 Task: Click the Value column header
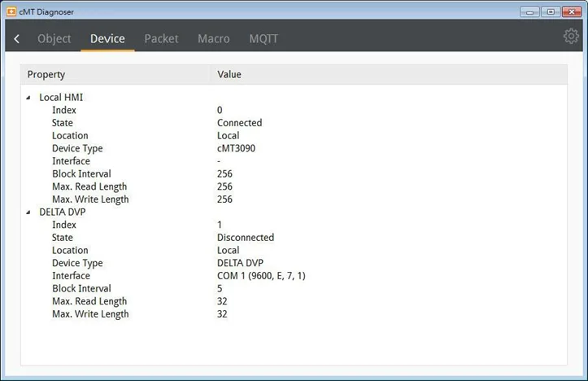pyautogui.click(x=389, y=74)
